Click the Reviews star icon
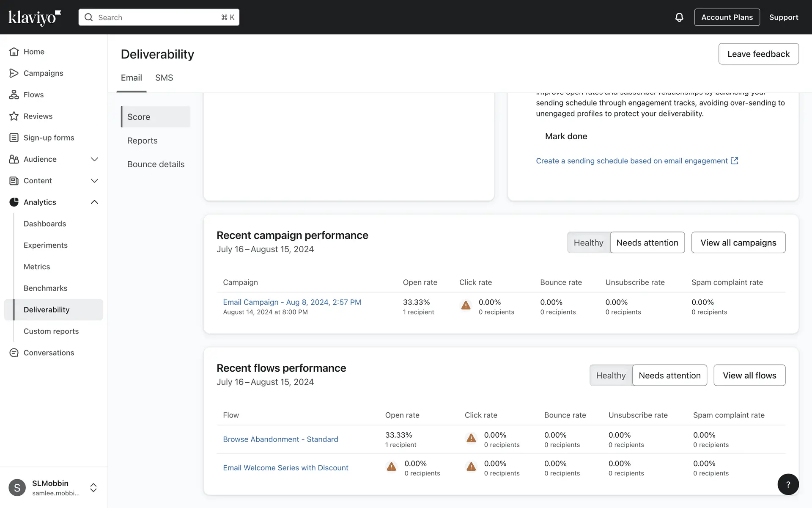The image size is (812, 508). tap(14, 116)
